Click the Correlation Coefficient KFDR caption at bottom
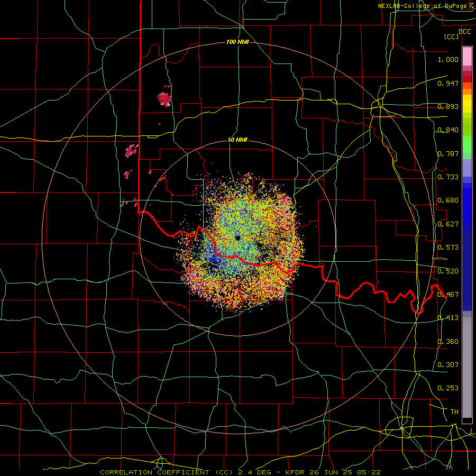The height and width of the screenshot is (476, 476). click(x=240, y=472)
